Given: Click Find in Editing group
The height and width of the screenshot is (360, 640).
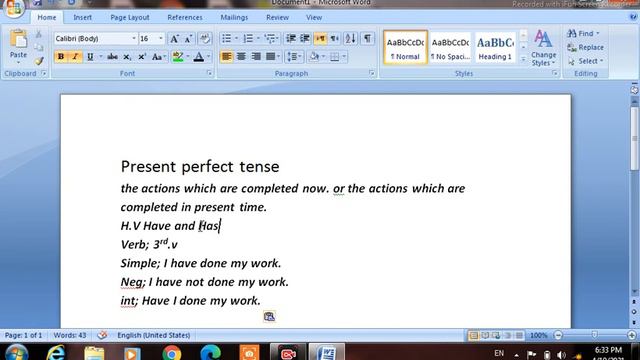Looking at the screenshot, I should 584,33.
